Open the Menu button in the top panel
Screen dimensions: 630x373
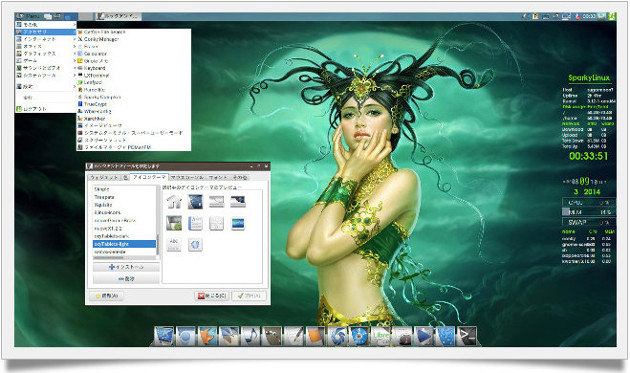click(28, 16)
